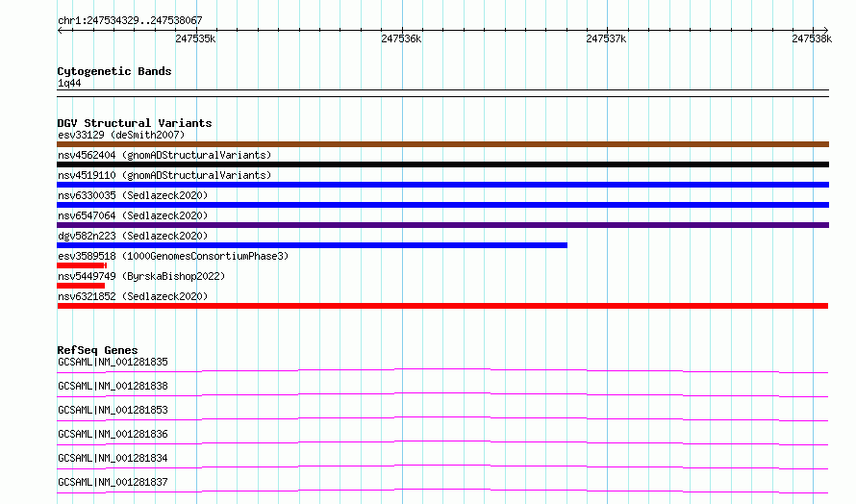
Task: Click the magenta NM_001281838 gene line
Action: coord(442,393)
